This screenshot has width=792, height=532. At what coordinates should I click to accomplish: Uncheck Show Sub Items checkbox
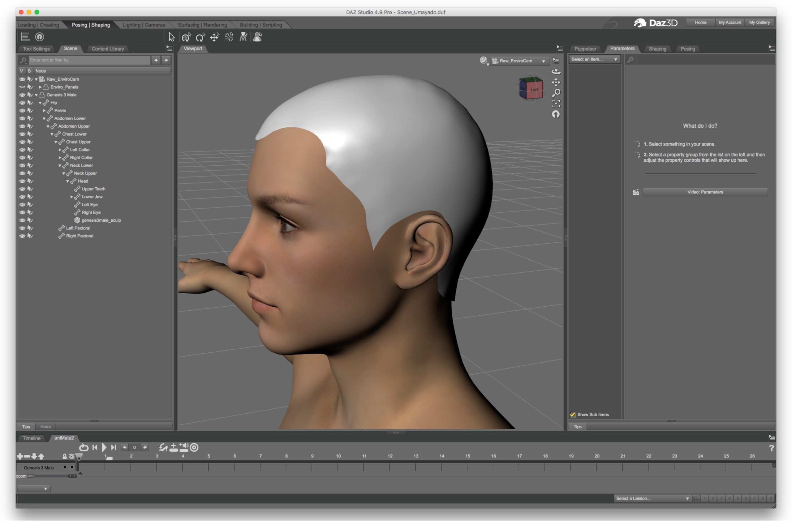(x=573, y=415)
